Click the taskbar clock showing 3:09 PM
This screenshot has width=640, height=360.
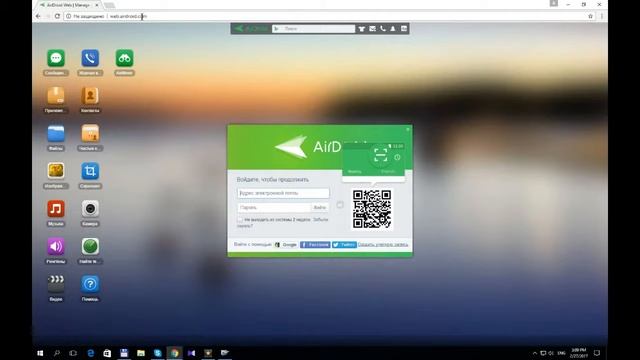click(579, 353)
